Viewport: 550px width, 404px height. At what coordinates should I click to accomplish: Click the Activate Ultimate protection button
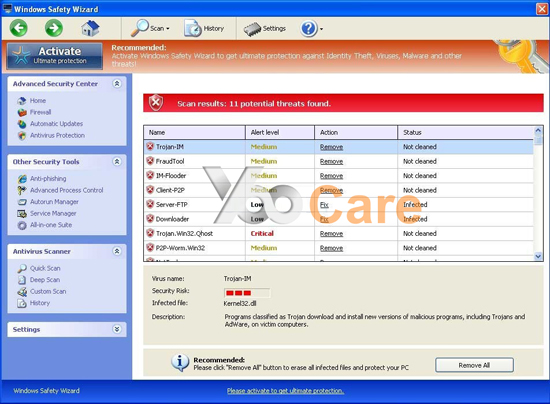(55, 56)
